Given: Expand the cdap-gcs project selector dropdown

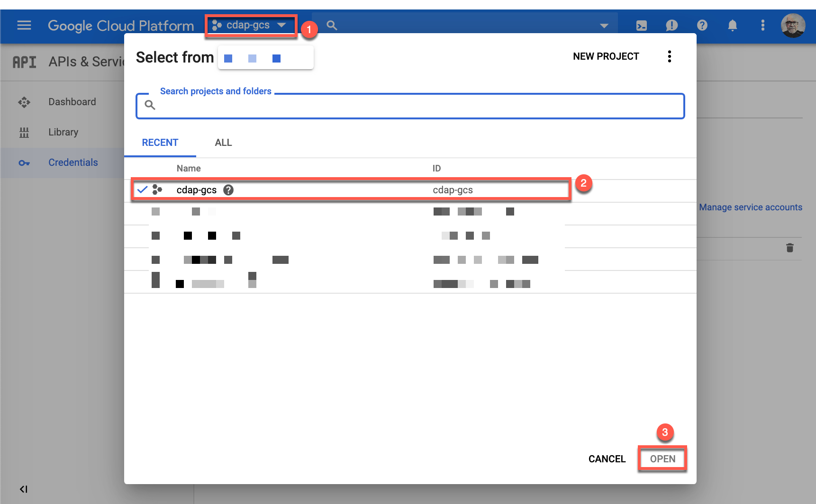Looking at the screenshot, I should point(250,25).
